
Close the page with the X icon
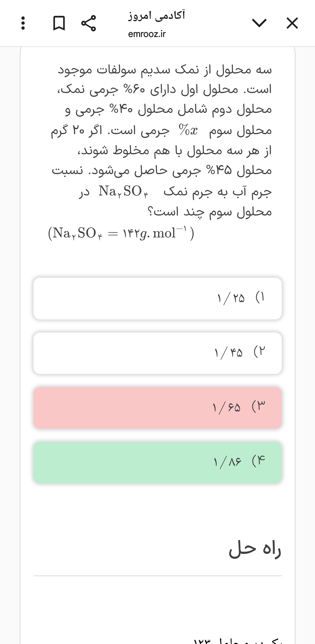(292, 23)
